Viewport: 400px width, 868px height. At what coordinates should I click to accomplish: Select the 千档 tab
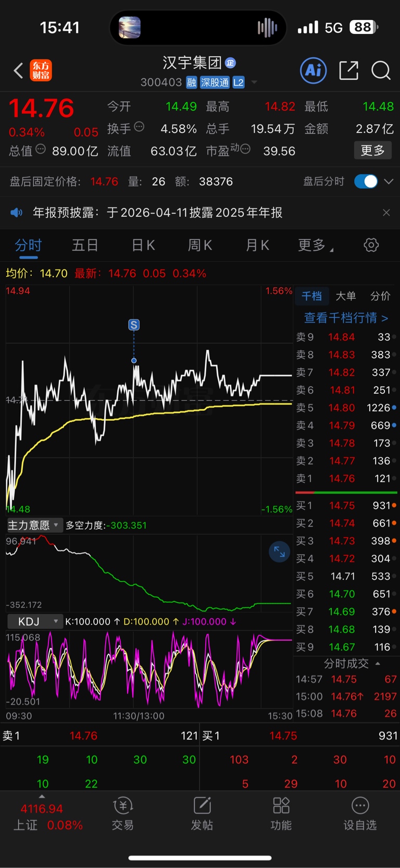tap(311, 296)
